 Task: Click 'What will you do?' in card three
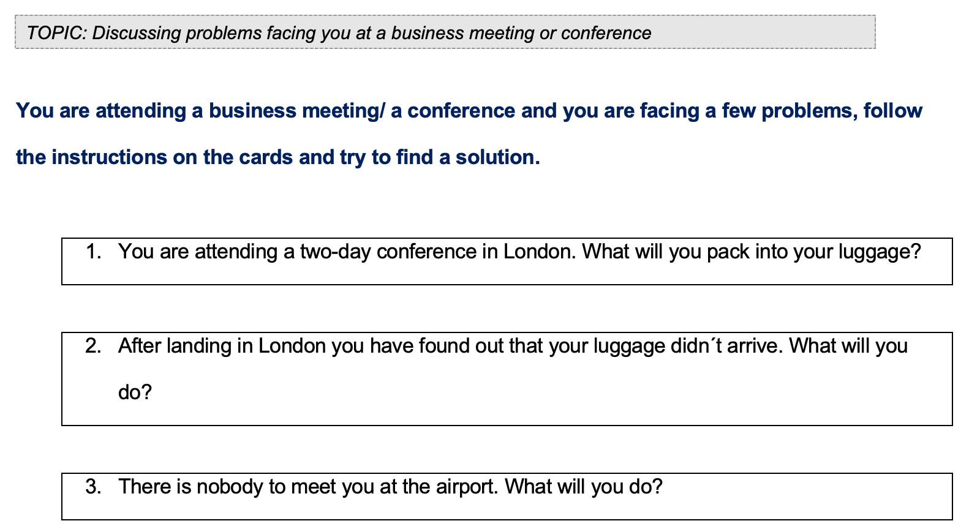(584, 487)
